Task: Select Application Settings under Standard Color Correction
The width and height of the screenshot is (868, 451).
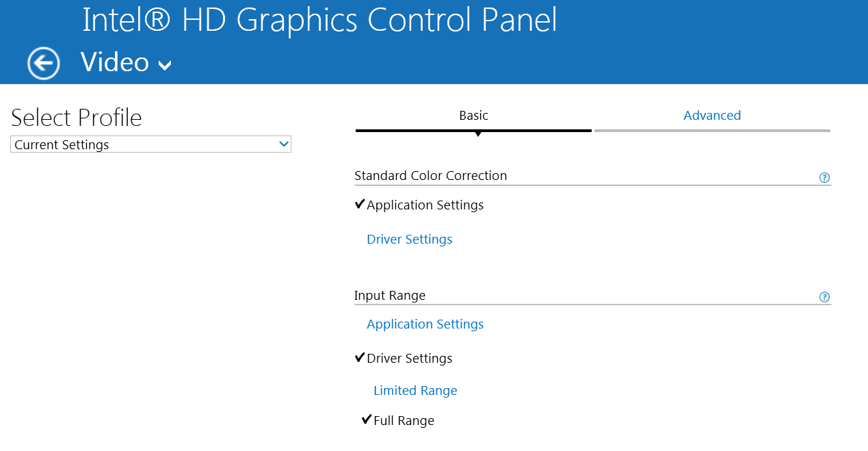Action: click(x=425, y=205)
